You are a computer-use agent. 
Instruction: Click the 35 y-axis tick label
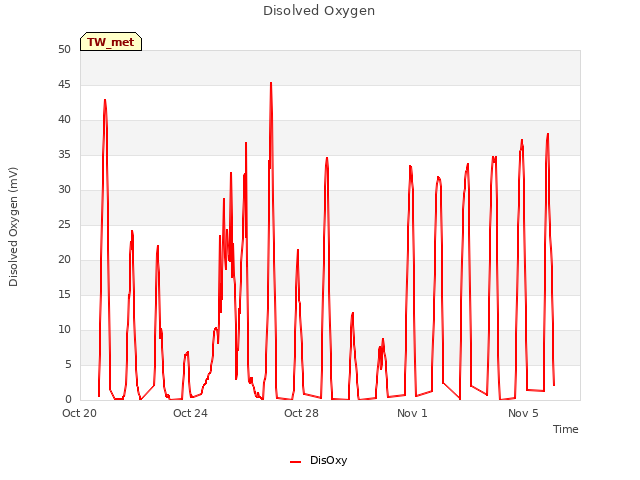click(x=64, y=154)
